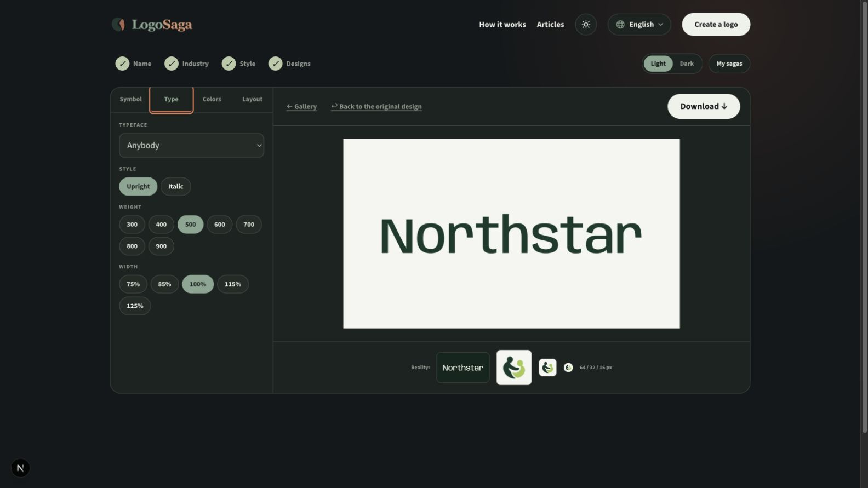Set font weight to 300
Screen dimensions: 868x488
pos(132,225)
